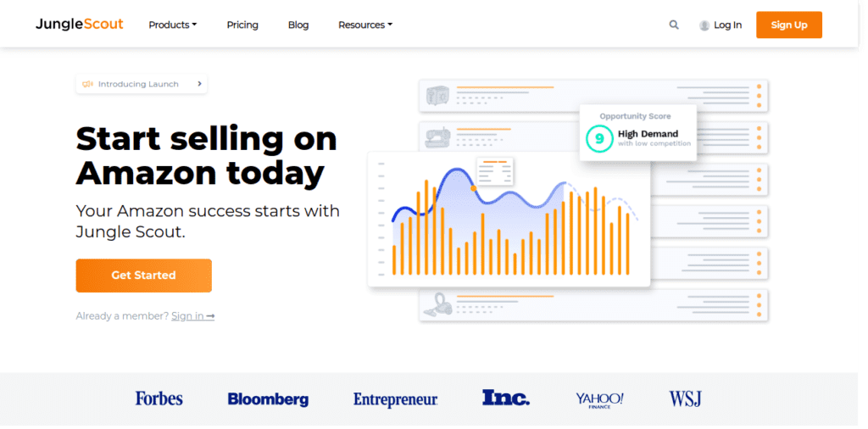
Task: Expand the Products dropdown menu
Action: 173,25
